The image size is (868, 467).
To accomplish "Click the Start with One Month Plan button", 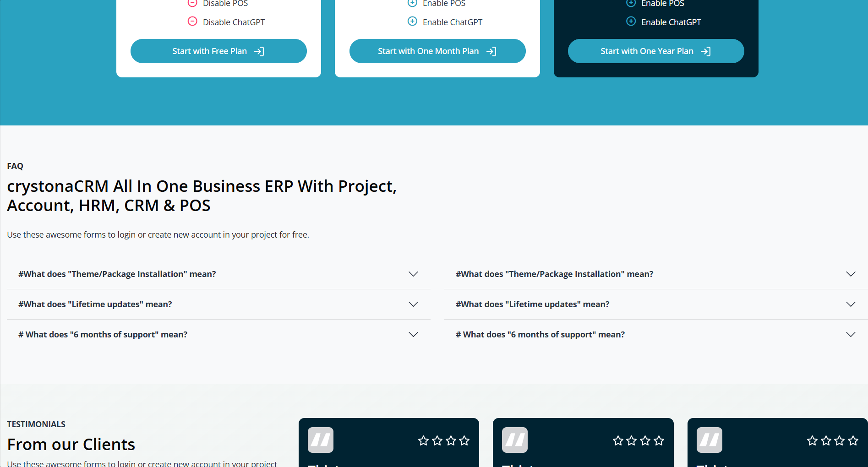I will [437, 51].
